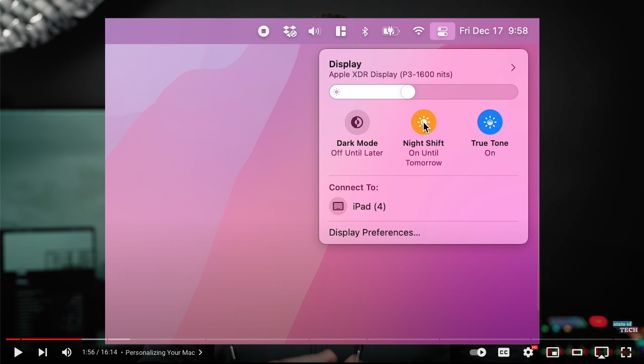Open the Personalizing Your Mac chapter list
This screenshot has width=644, height=364.
164,352
